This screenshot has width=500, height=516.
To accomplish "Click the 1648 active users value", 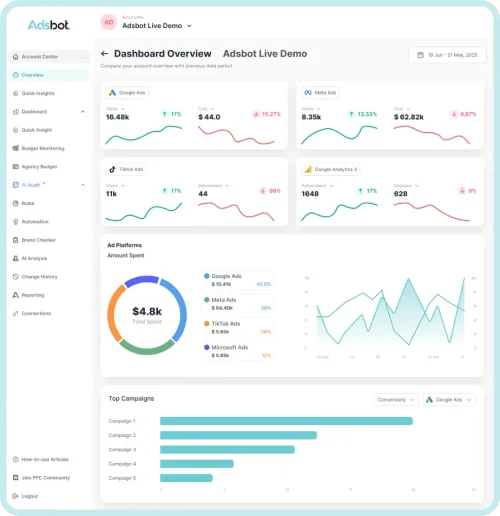I will click(x=310, y=194).
